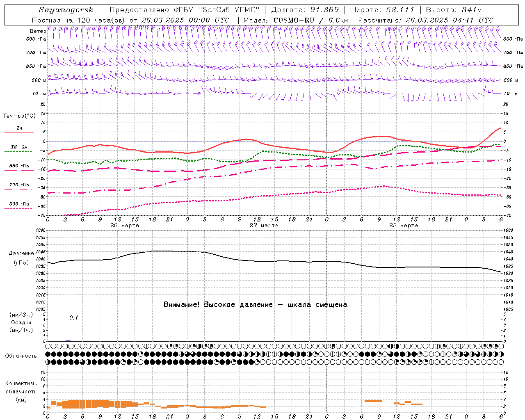
Task: Select the text Широта: 53.111
Action: pyautogui.click(x=382, y=10)
